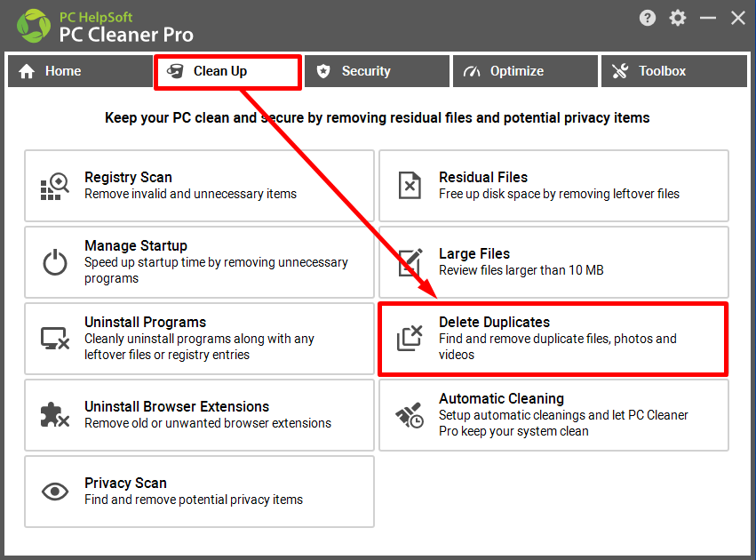This screenshot has height=560, width=756.
Task: Select the Toolbox tab
Action: pos(672,71)
